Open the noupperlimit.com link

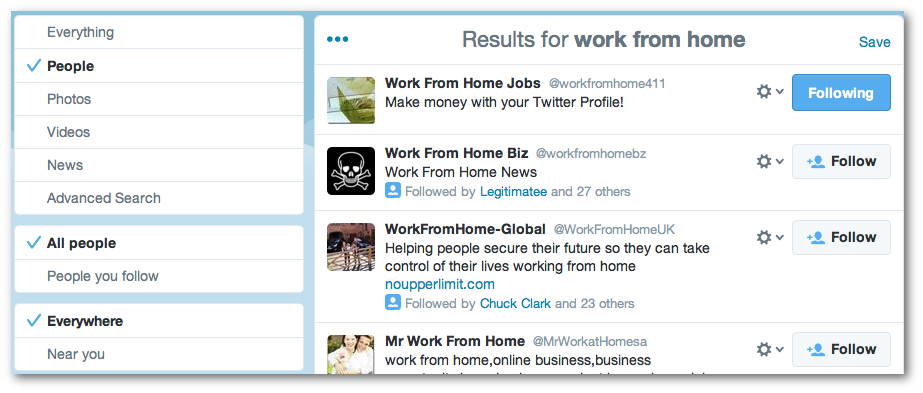click(x=440, y=285)
